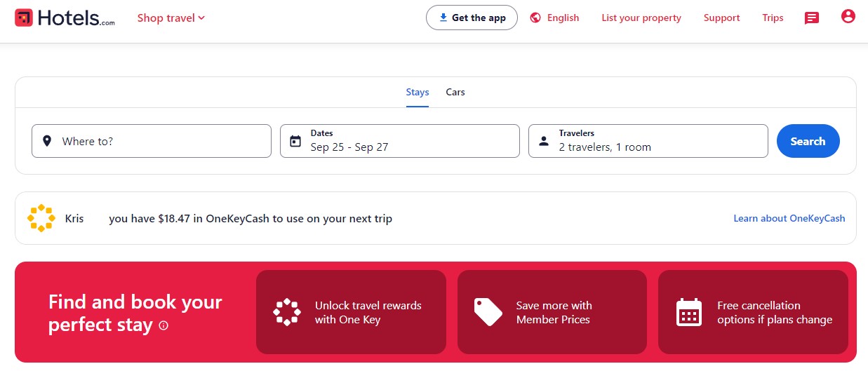Image resolution: width=868 pixels, height=371 pixels.
Task: Click the Get the app button
Action: pos(472,18)
